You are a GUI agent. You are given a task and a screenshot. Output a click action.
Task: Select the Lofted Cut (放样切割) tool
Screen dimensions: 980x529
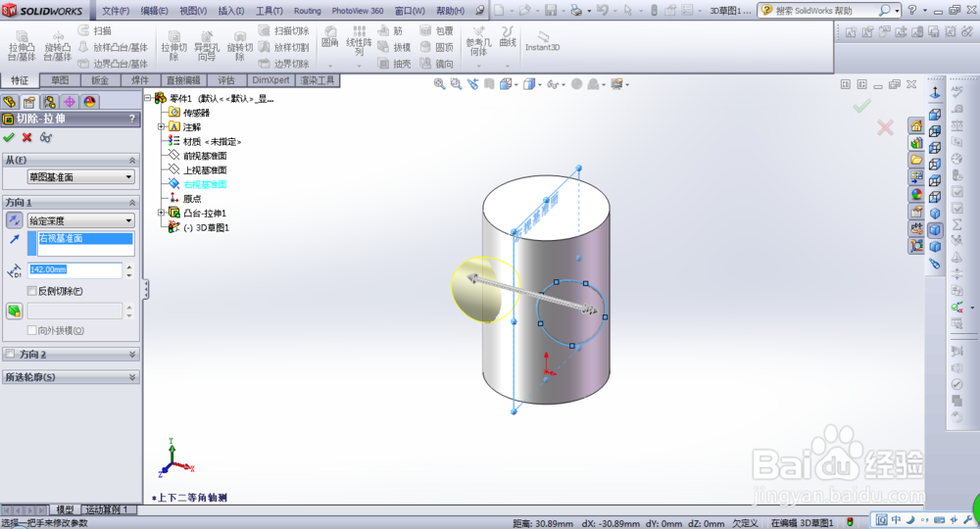(x=284, y=47)
